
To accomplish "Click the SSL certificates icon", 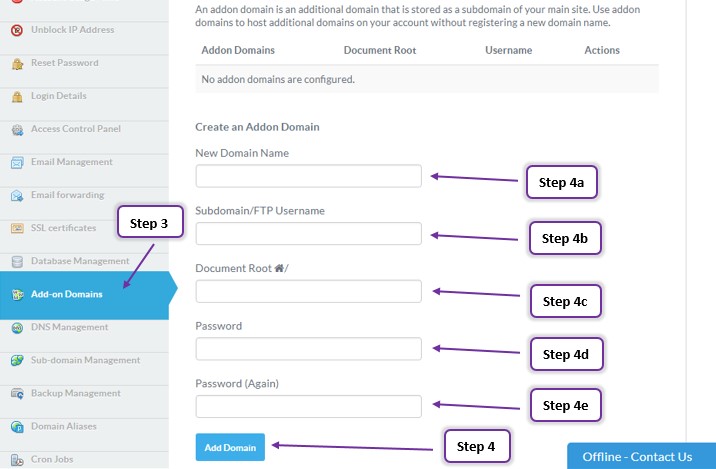I will tap(17, 228).
